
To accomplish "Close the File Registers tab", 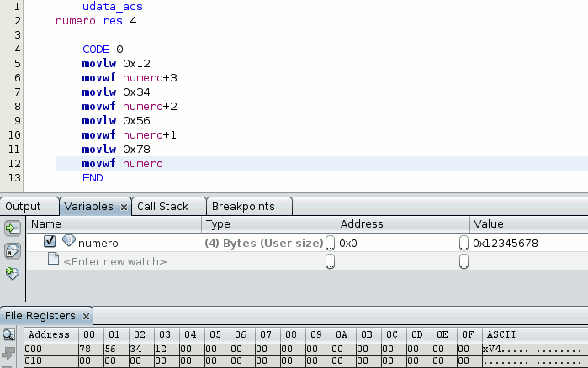I will click(x=86, y=317).
